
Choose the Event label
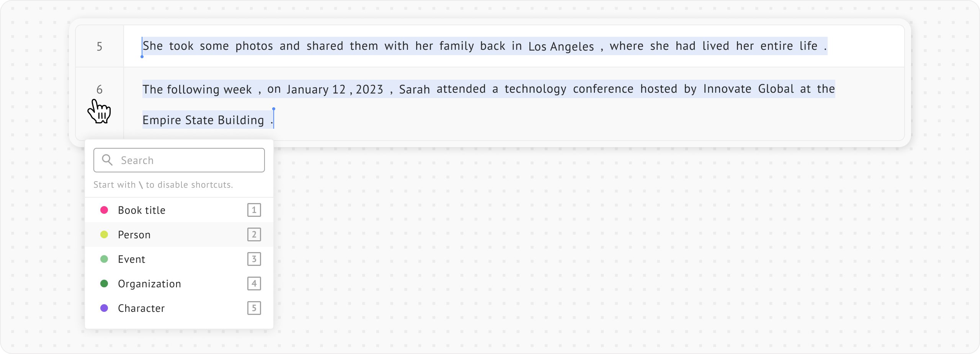coord(131,259)
